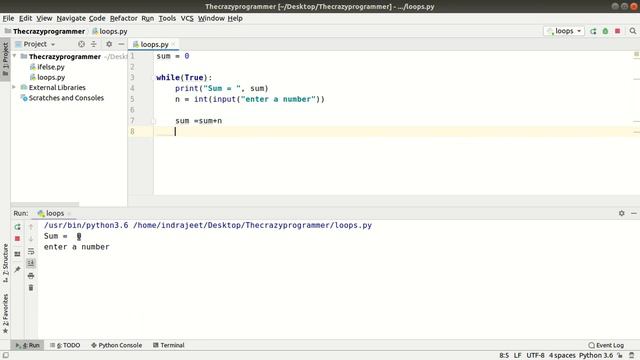Open the Edit menu

coord(25,18)
